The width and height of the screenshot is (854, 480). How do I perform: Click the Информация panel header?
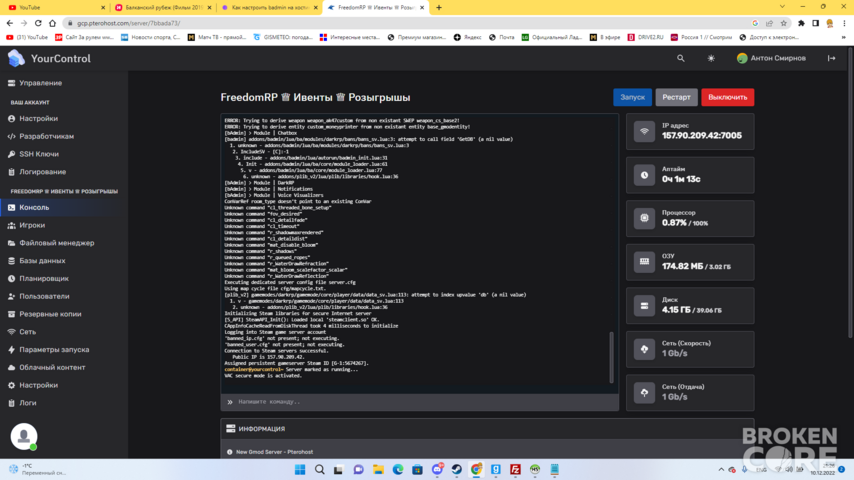487,429
